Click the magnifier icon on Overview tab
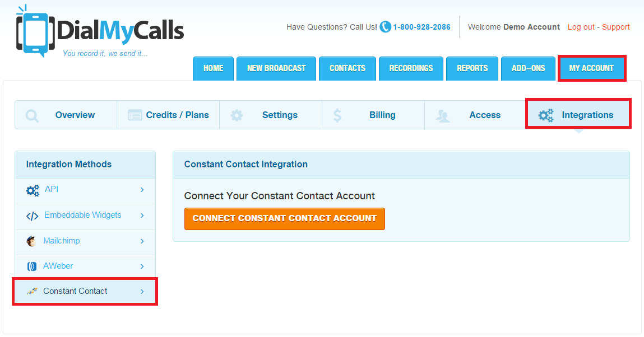 [x=33, y=115]
